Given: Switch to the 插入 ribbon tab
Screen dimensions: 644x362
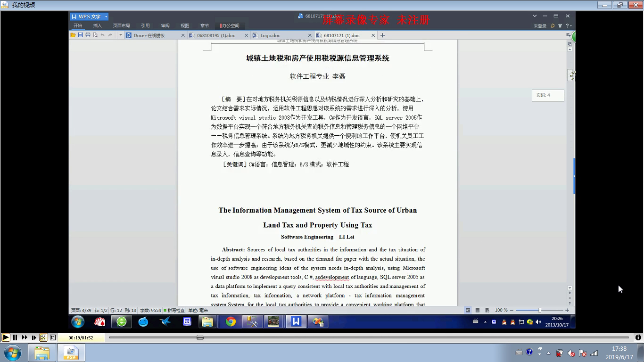Looking at the screenshot, I should [97, 25].
